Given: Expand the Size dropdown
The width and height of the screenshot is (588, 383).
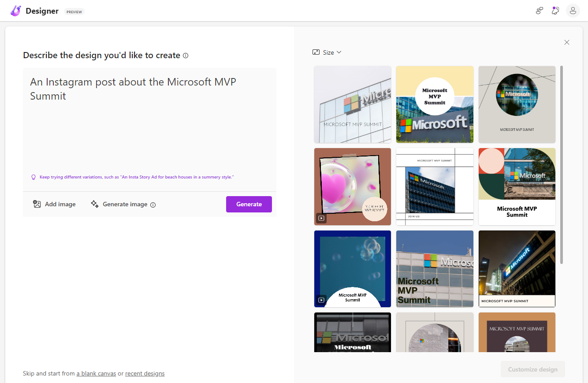Looking at the screenshot, I should 327,52.
